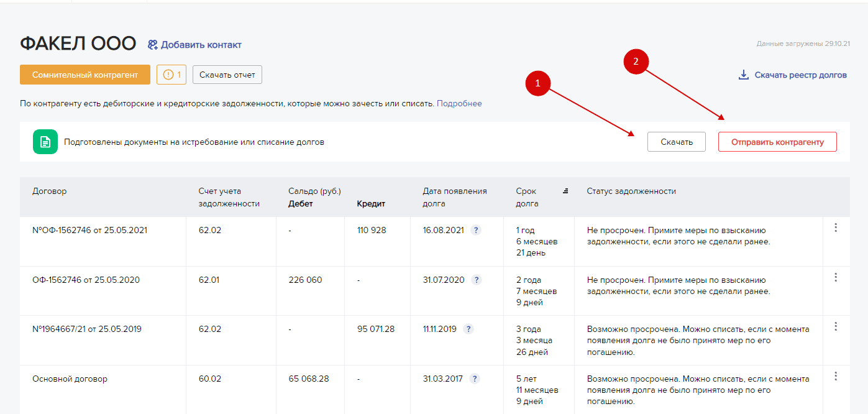Open the options menu for contract №ОФ-1562746 of 25.05.2021
This screenshot has height=414, width=868.
point(836,228)
